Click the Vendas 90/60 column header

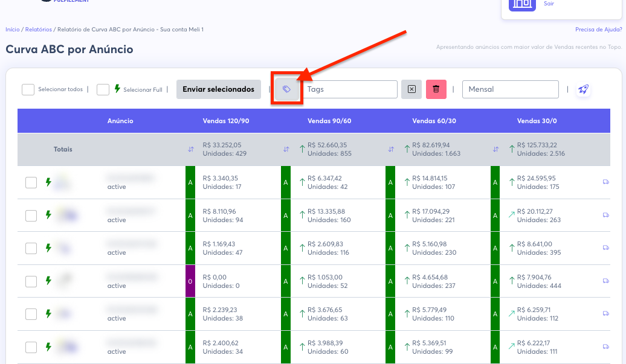pos(329,121)
